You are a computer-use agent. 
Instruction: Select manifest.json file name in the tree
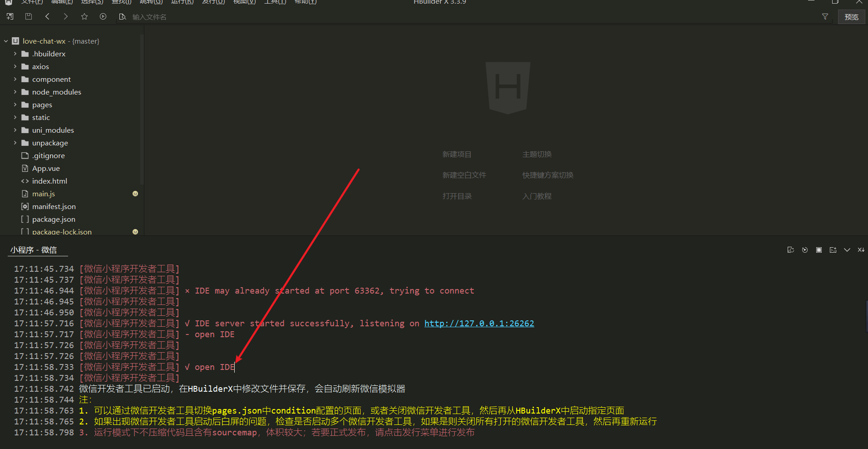(x=54, y=206)
